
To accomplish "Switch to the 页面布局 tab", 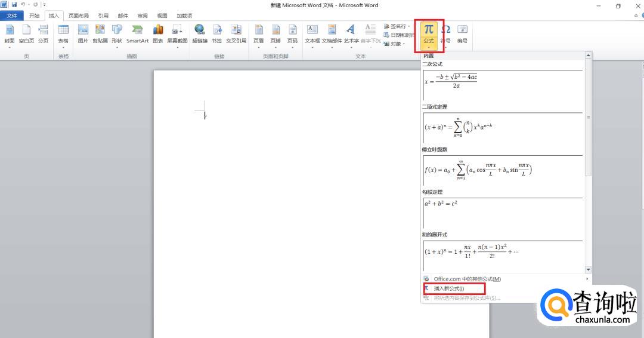I will tap(79, 16).
